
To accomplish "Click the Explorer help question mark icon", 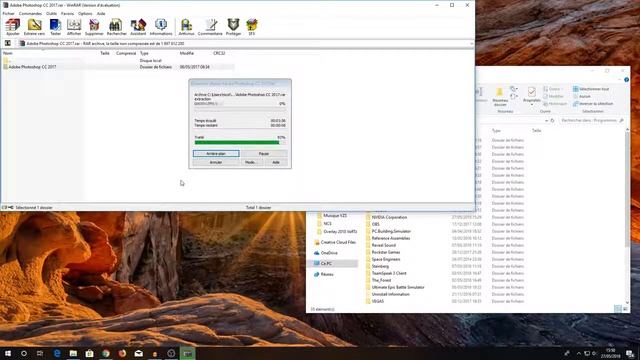I will click(x=626, y=80).
